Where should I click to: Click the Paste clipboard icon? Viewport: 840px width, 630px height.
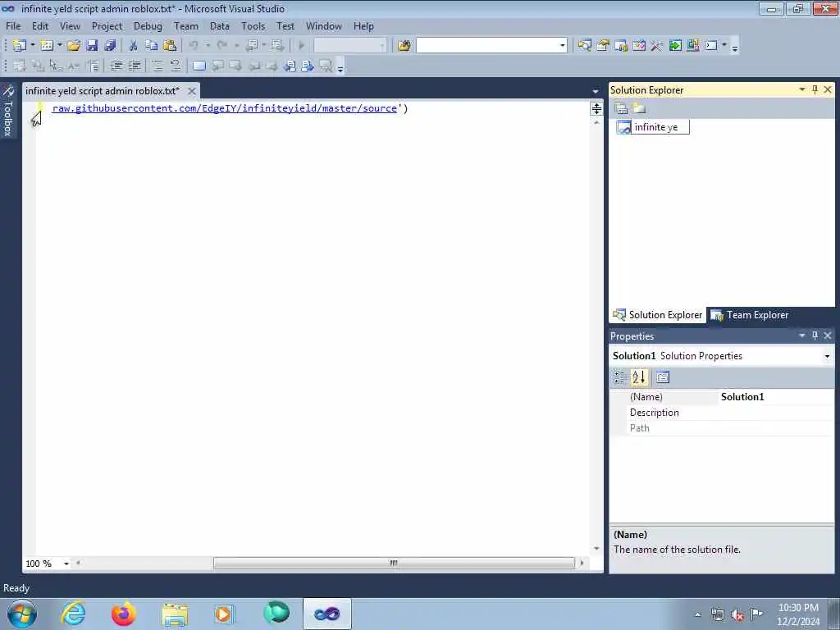point(169,46)
